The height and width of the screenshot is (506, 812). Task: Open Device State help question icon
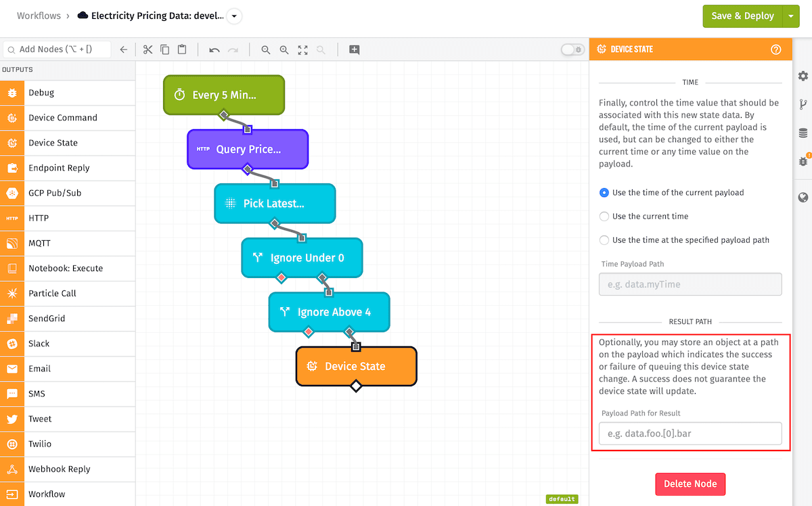[776, 49]
